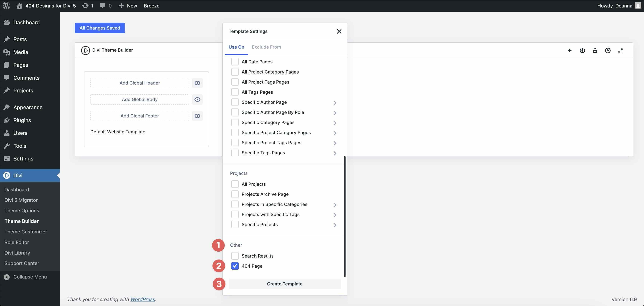The image size is (644, 306).
Task: Expand Specific Projects options
Action: (x=335, y=225)
